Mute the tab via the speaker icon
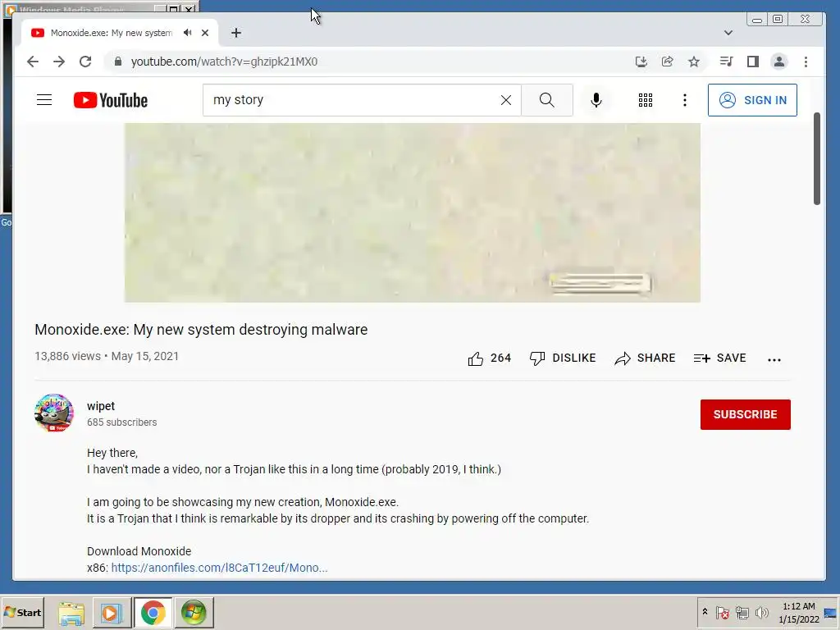Viewport: 840px width, 630px height. [x=188, y=33]
